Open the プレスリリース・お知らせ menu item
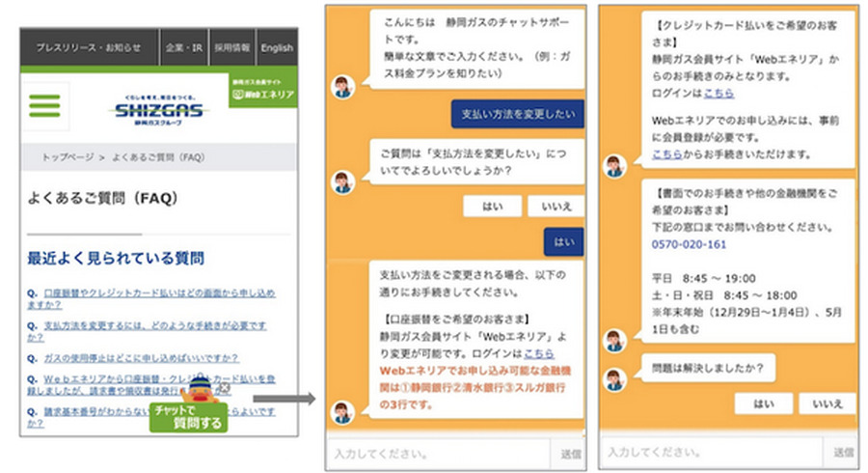This screenshot has height=473, width=868. (x=89, y=47)
